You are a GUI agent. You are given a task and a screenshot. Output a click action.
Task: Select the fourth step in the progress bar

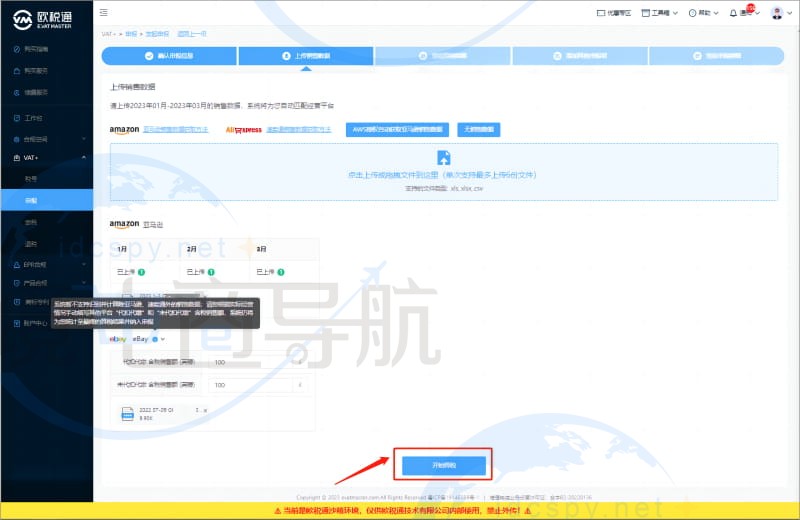[580, 56]
